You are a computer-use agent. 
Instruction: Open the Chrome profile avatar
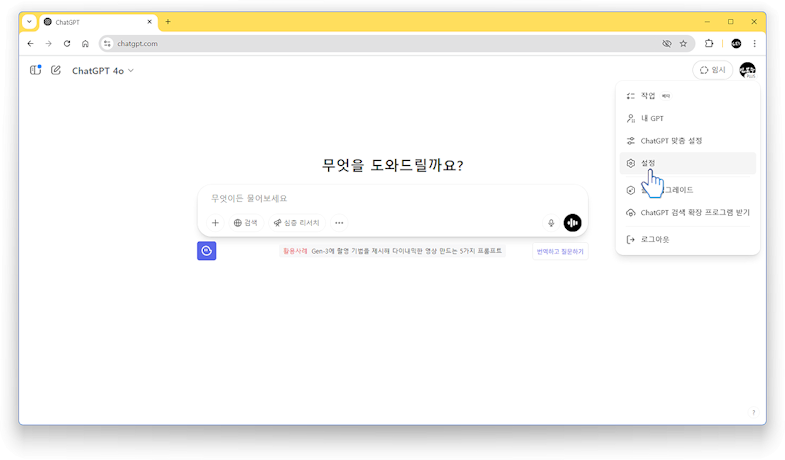pyautogui.click(x=736, y=44)
